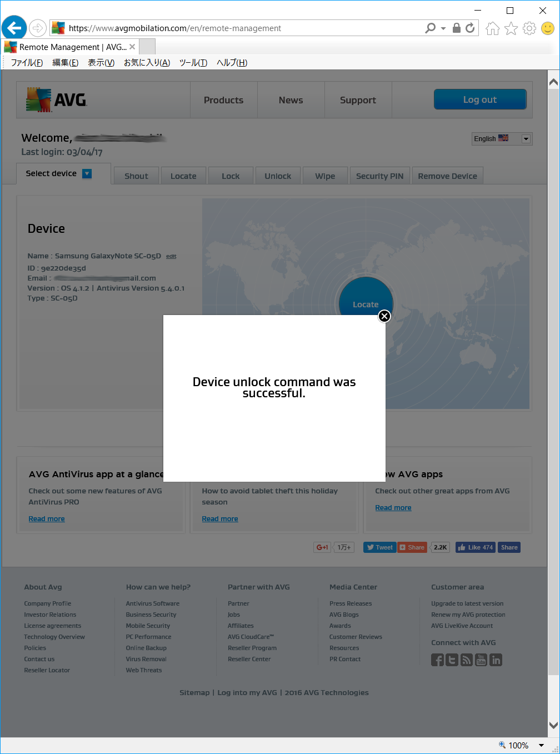Viewport: 560px width, 754px height.
Task: Open favorites star icon
Action: (x=511, y=28)
